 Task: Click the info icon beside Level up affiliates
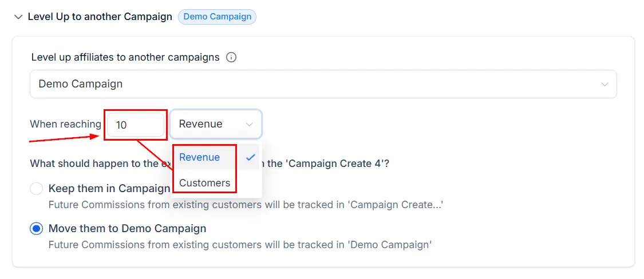(x=231, y=57)
